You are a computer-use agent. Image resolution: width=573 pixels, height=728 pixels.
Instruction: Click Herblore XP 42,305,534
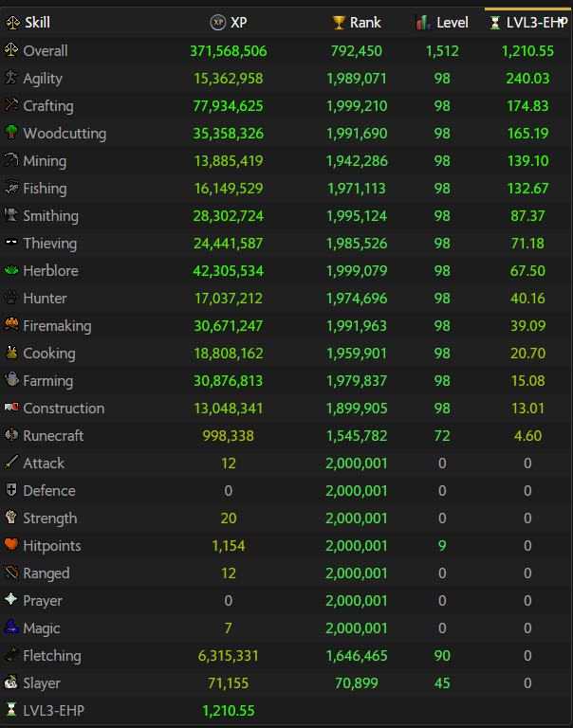229,270
